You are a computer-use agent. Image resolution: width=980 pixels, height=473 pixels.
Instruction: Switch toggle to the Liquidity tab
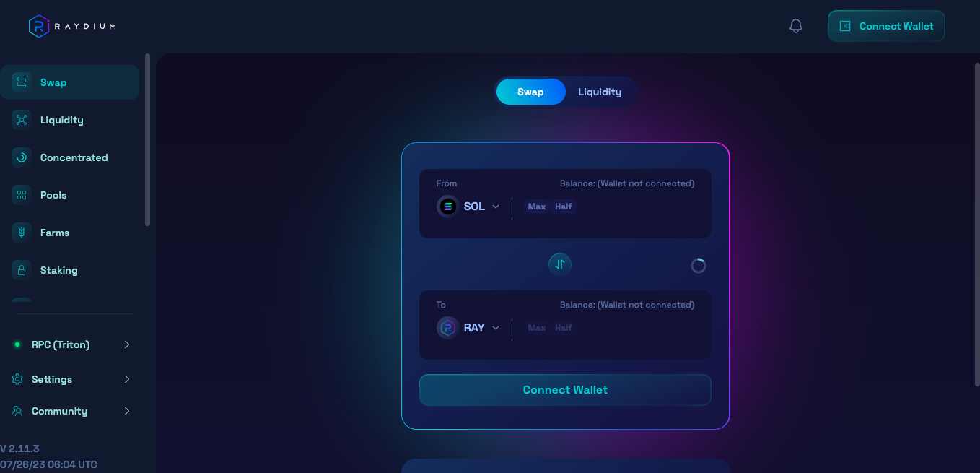(600, 92)
